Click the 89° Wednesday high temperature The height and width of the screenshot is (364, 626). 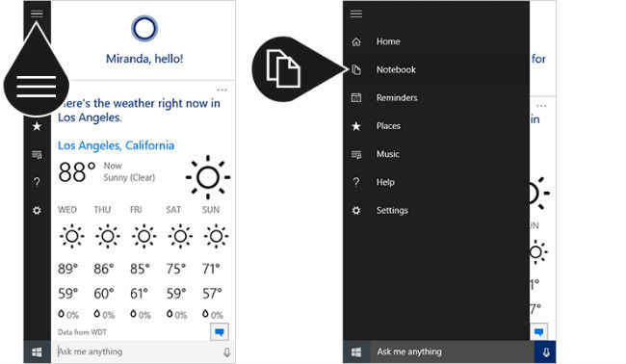(x=67, y=269)
